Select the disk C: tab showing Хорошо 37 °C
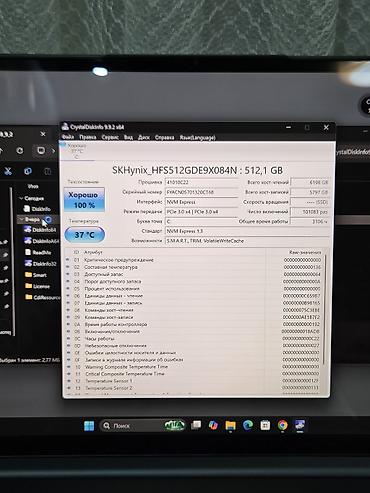370x493 pixels. (77, 151)
